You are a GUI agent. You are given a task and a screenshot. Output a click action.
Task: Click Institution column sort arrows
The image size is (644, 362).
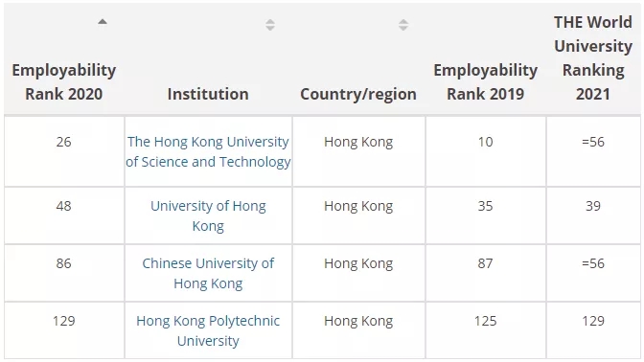pyautogui.click(x=270, y=25)
